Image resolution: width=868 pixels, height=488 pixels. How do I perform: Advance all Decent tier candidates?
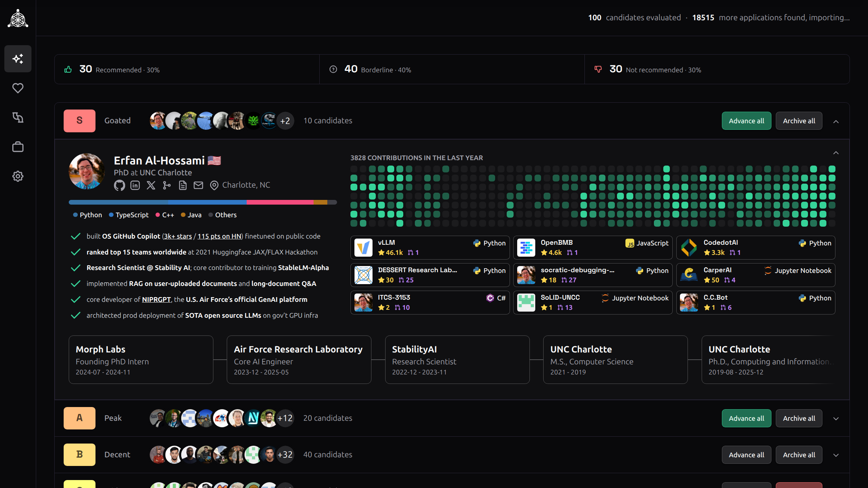(x=746, y=455)
